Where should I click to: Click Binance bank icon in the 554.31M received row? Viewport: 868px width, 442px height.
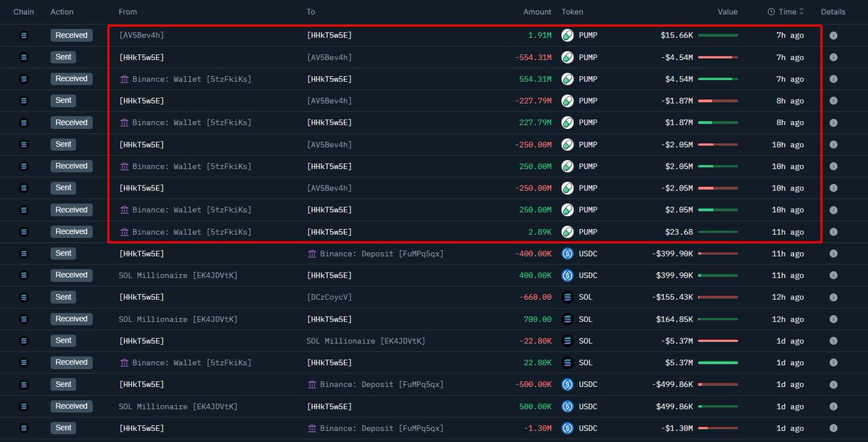(124, 79)
